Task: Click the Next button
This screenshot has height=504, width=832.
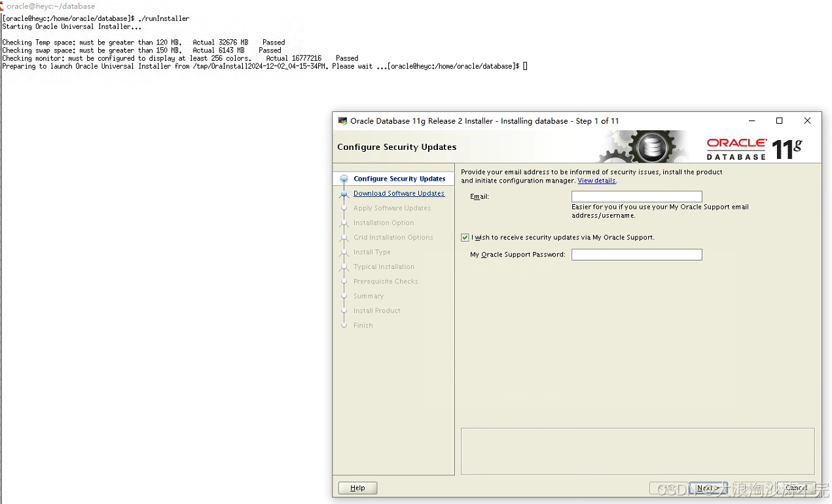Action: coord(708,488)
